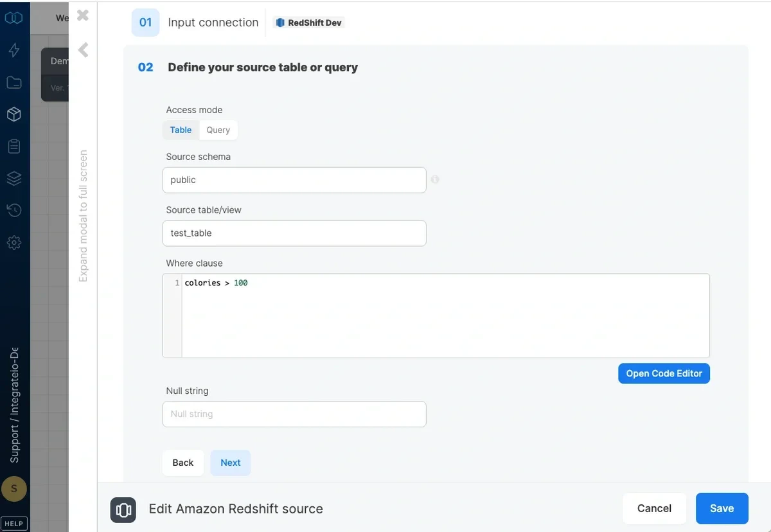Select the stacked layers icon

pyautogui.click(x=14, y=178)
